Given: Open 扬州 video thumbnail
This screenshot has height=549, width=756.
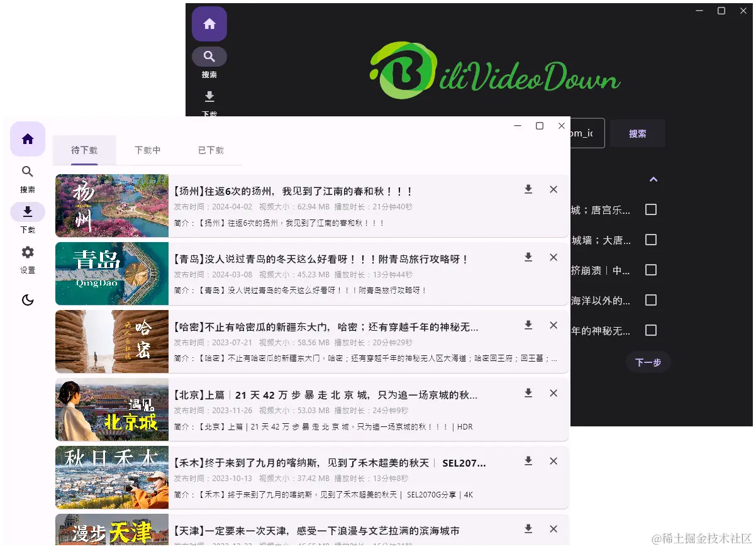Looking at the screenshot, I should pos(112,206).
